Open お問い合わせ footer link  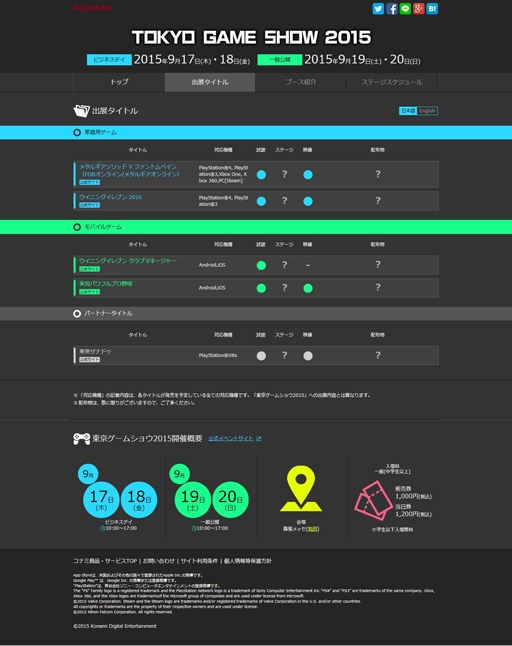click(x=159, y=561)
